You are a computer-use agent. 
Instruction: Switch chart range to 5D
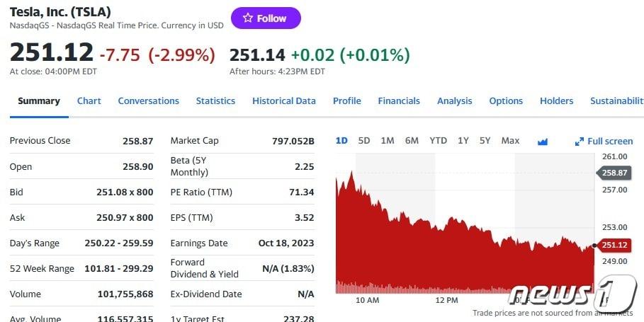point(364,141)
